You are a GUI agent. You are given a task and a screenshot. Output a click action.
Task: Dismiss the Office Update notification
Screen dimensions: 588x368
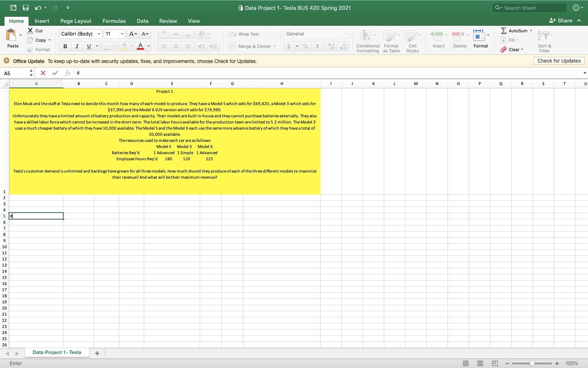pos(7,61)
